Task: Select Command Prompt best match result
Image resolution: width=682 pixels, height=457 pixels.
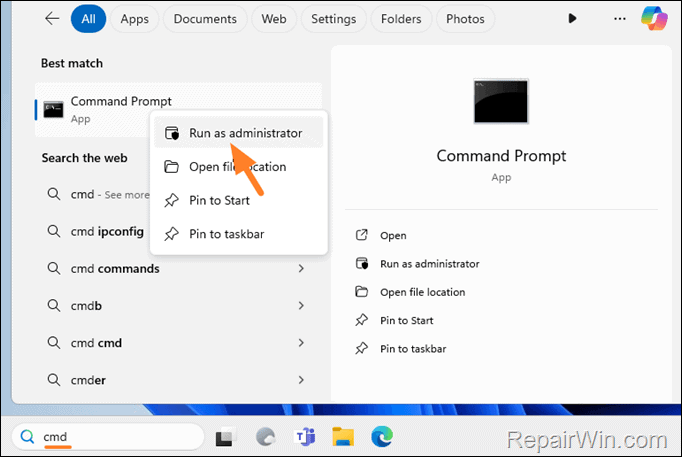Action: point(178,110)
